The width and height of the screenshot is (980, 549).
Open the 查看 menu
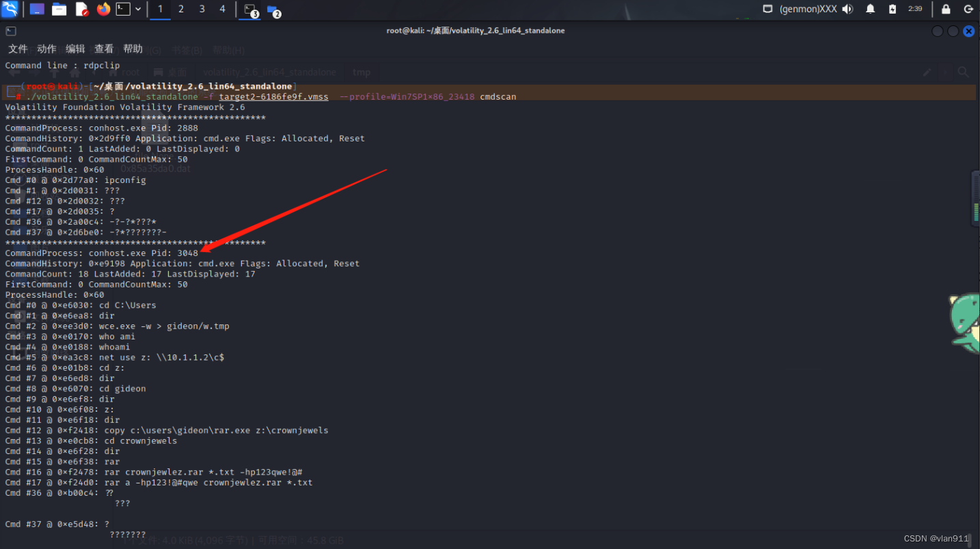pyautogui.click(x=104, y=48)
